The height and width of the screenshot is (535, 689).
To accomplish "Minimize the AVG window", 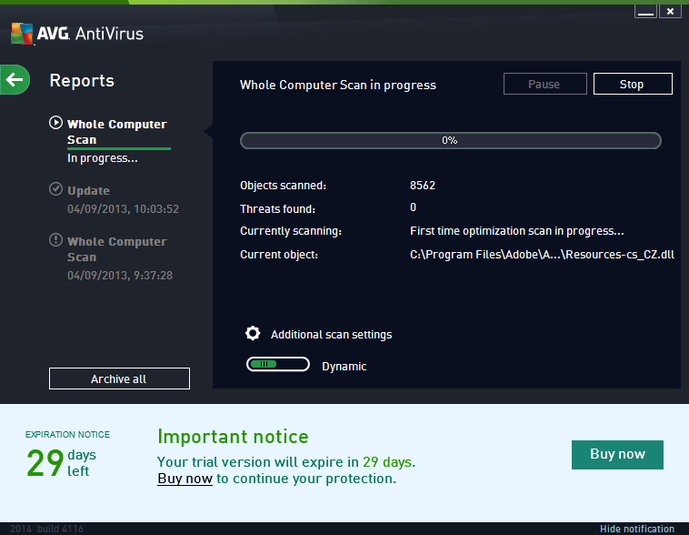I will tap(645, 11).
